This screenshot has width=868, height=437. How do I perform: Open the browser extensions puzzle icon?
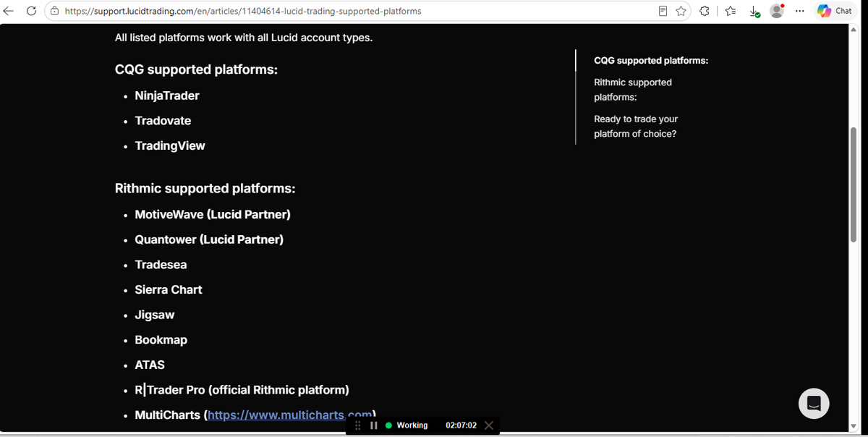(x=705, y=11)
